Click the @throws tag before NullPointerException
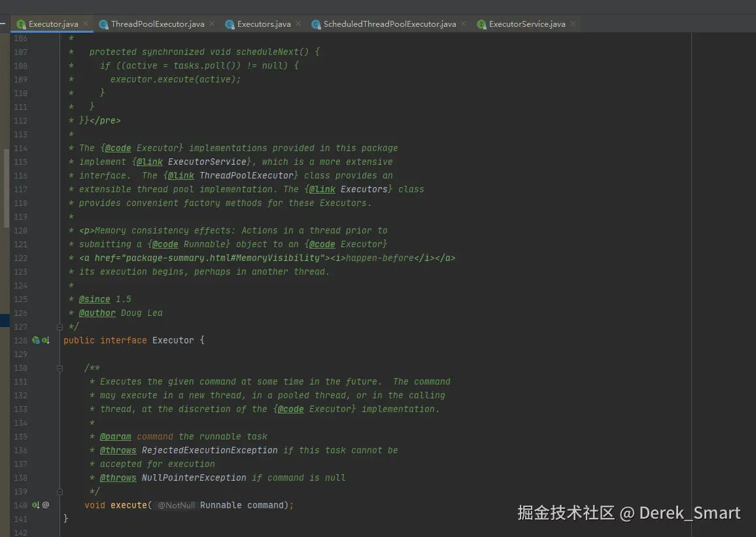Image resolution: width=756 pixels, height=537 pixels. pos(118,477)
